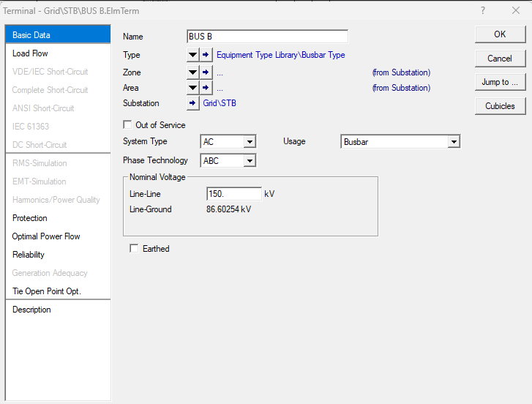Screen dimensions: 532x404
Task: Click the Cubicles button
Action: tap(500, 106)
